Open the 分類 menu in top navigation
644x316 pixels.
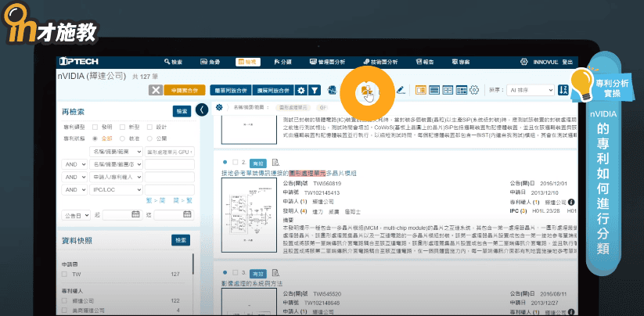(282, 61)
